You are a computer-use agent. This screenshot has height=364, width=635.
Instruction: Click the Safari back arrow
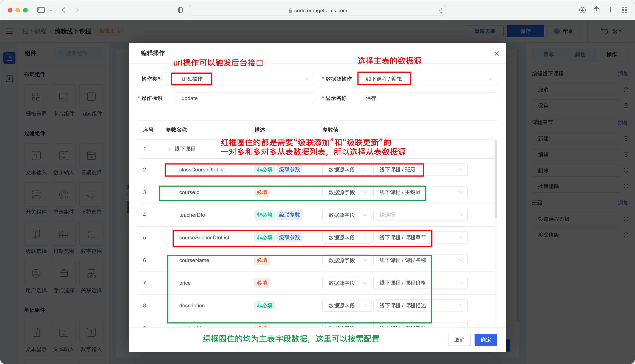64,10
